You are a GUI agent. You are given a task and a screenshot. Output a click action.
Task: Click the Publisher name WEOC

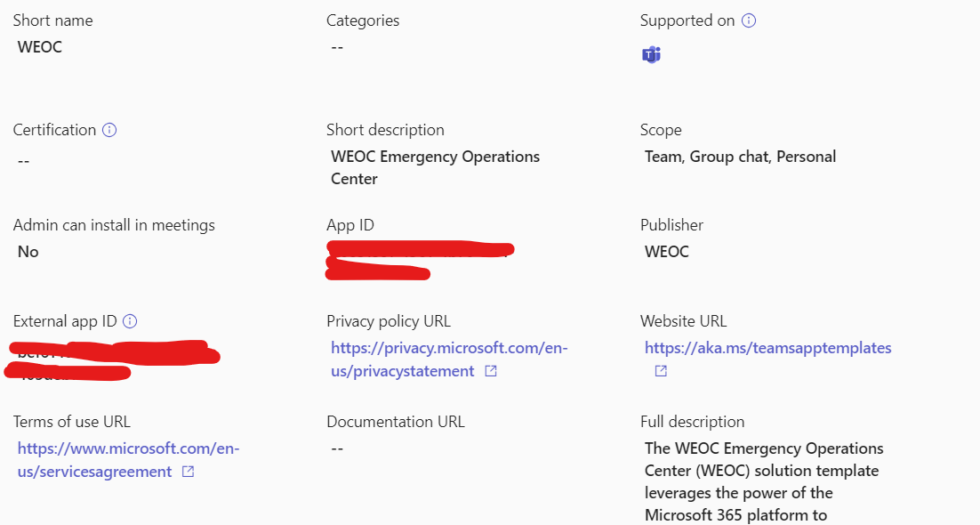click(x=666, y=251)
